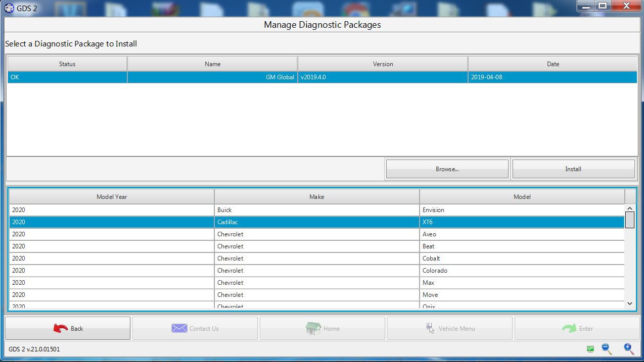The image size is (644, 362).
Task: Click the Model column header
Action: tap(522, 196)
